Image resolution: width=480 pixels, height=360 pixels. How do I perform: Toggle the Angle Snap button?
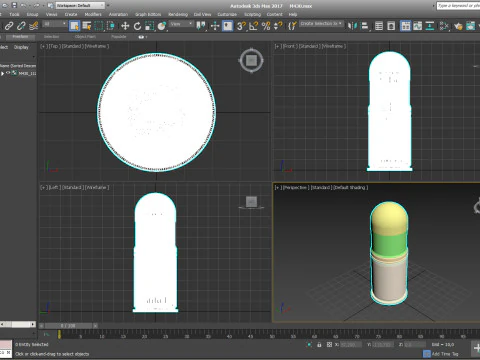(x=253, y=26)
